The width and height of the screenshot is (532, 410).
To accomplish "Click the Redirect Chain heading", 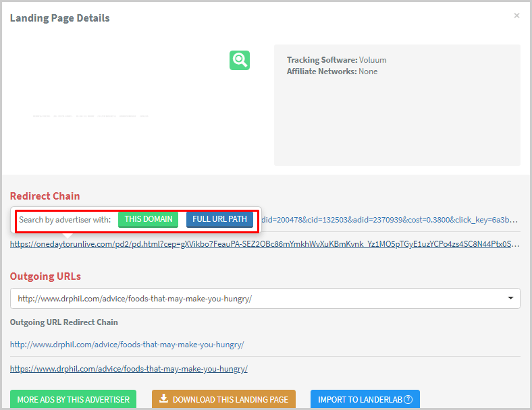I will pyautogui.click(x=45, y=196).
